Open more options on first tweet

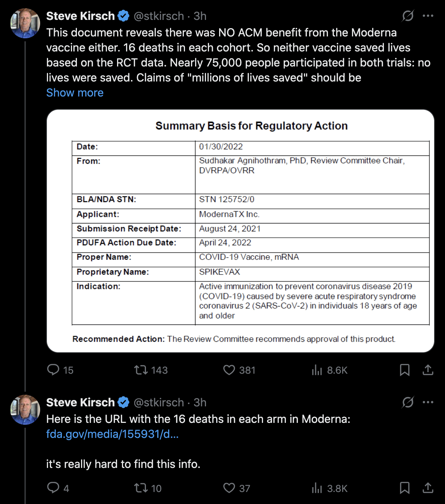pos(428,16)
